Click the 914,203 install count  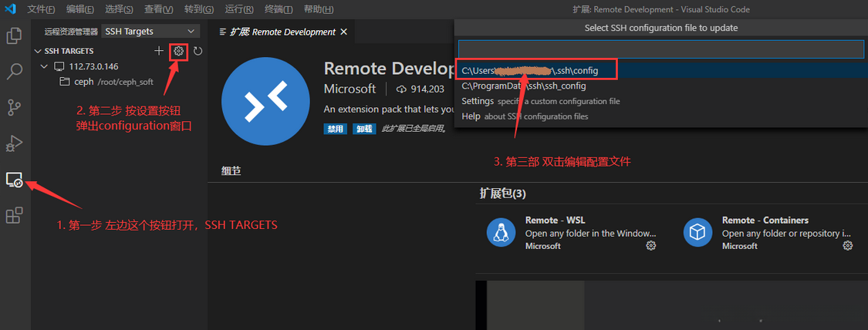pos(420,89)
